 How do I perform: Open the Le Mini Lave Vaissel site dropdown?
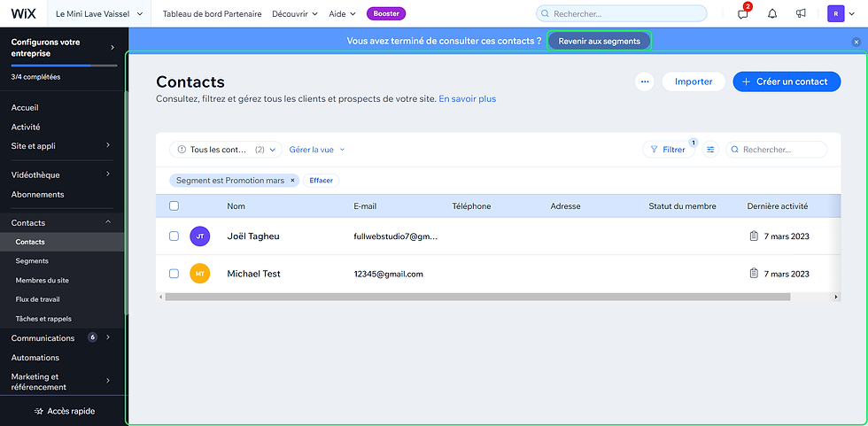pyautogui.click(x=99, y=14)
